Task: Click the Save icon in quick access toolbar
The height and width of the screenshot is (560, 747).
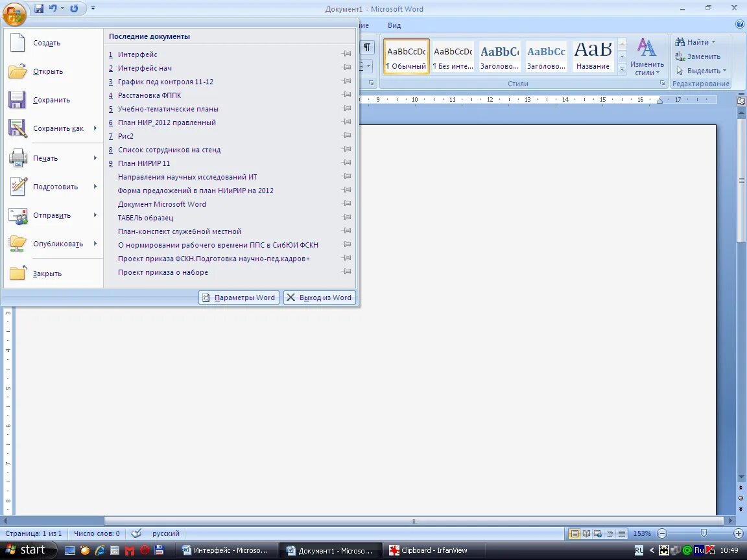Action: click(39, 8)
